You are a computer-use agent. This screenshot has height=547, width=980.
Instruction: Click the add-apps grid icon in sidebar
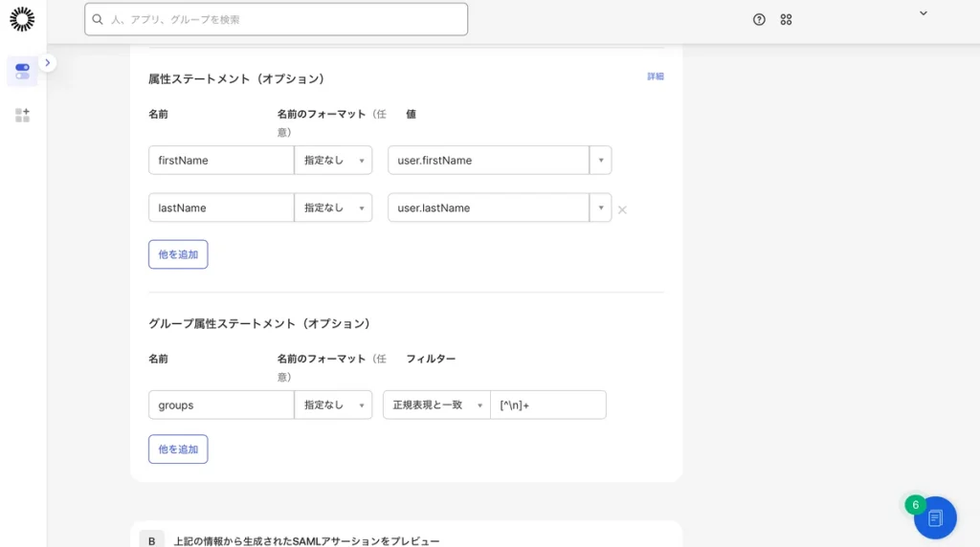[22, 115]
